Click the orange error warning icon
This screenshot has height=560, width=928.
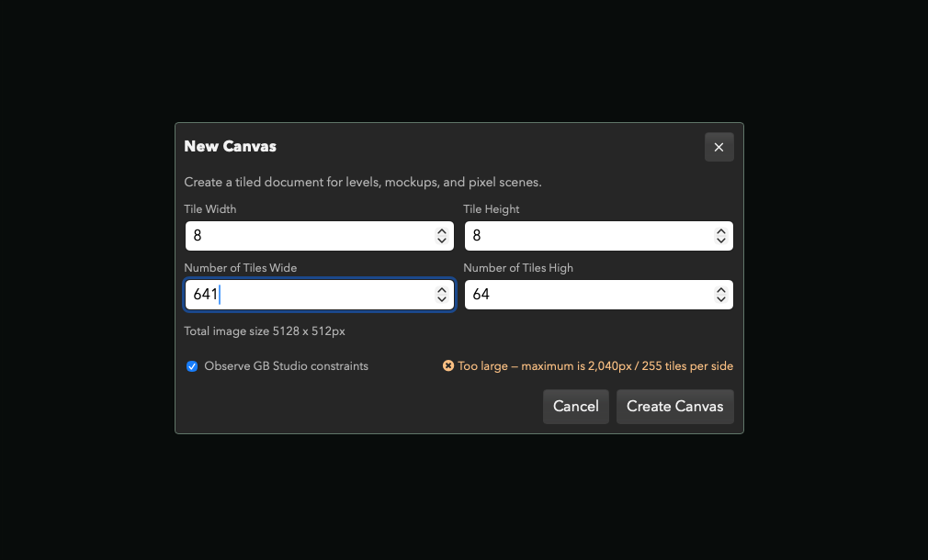pos(448,366)
